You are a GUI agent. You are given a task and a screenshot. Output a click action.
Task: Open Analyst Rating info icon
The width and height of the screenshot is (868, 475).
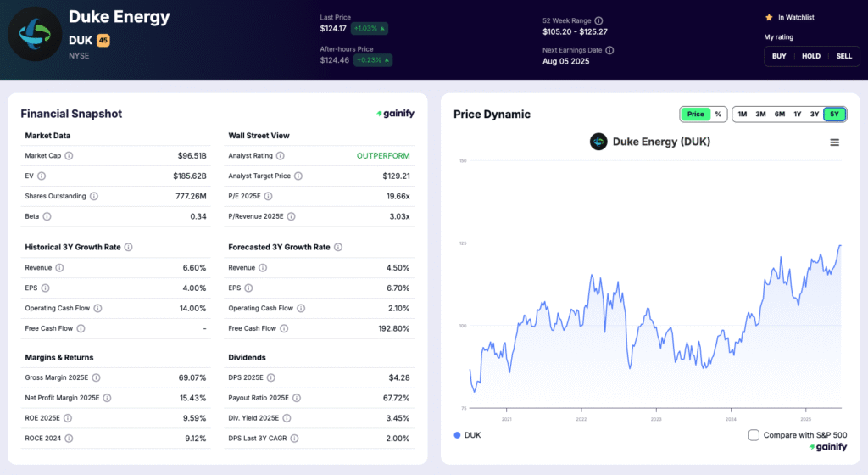pyautogui.click(x=280, y=156)
